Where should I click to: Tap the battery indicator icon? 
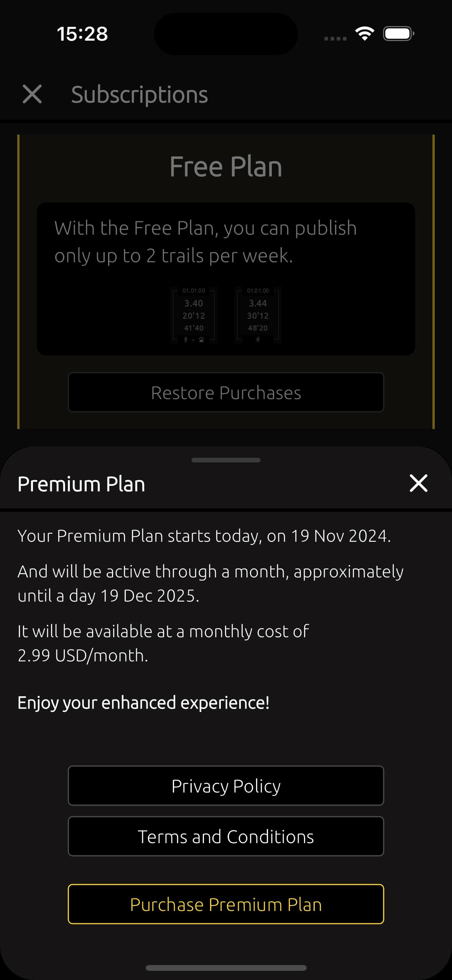398,34
